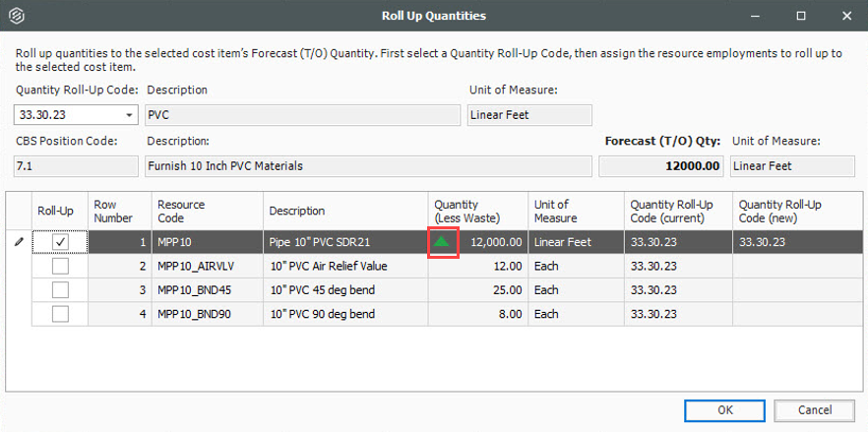Click the CBS Position Code field
This screenshot has height=432, width=868.
(76, 166)
